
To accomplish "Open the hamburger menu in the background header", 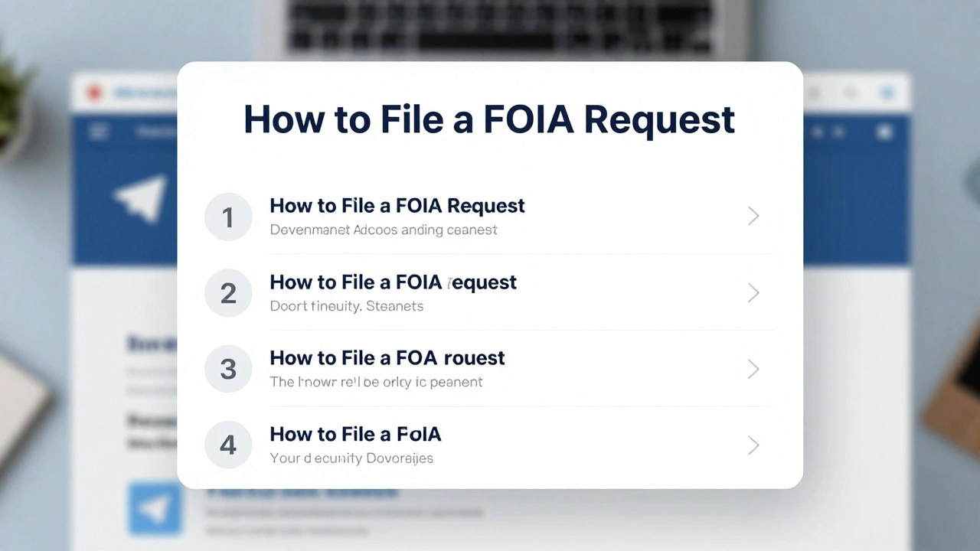I will 99,132.
